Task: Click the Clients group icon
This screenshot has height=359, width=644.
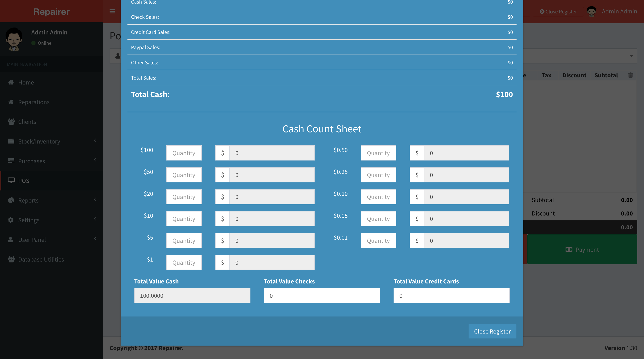Action: 11,122
